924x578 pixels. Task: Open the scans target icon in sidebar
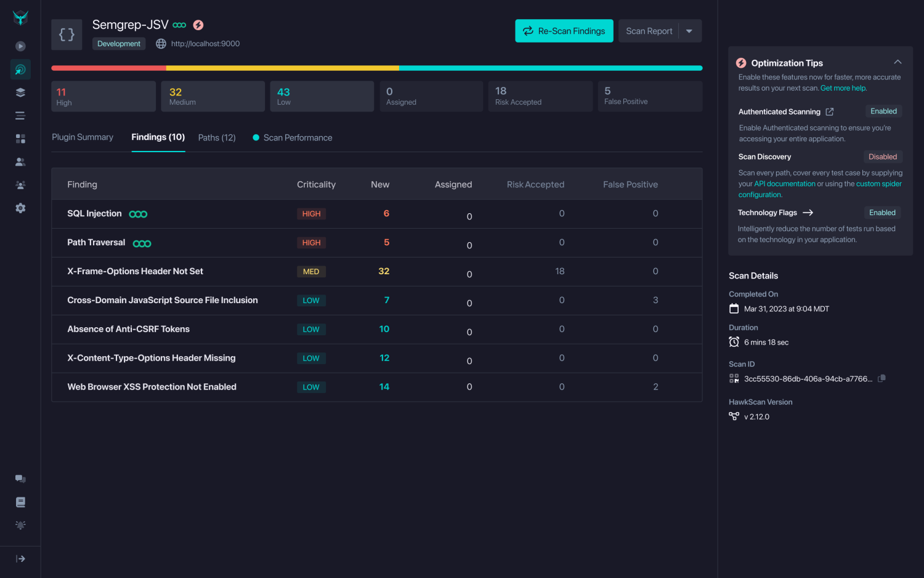(20, 69)
